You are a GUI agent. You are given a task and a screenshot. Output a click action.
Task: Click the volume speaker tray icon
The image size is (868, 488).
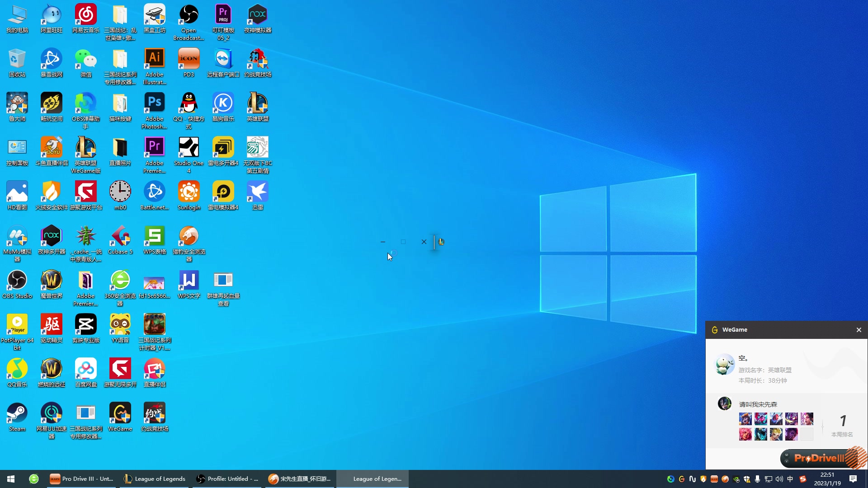(x=779, y=479)
